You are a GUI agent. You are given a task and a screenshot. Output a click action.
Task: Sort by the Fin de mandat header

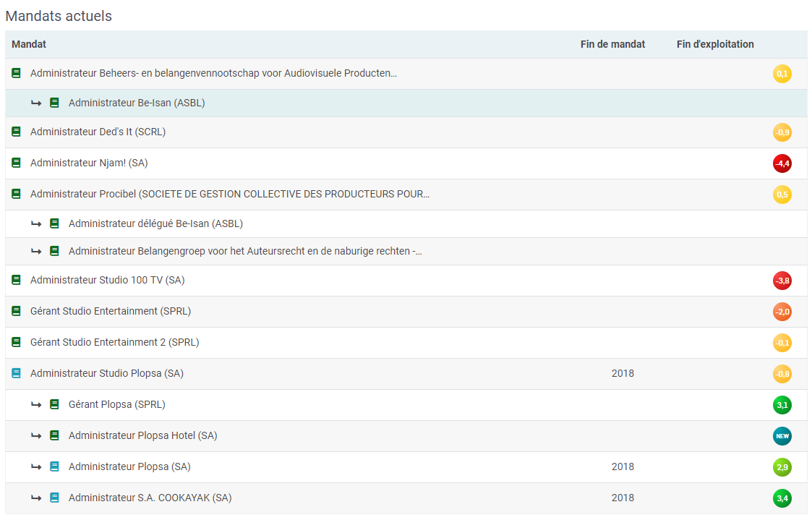tap(612, 45)
